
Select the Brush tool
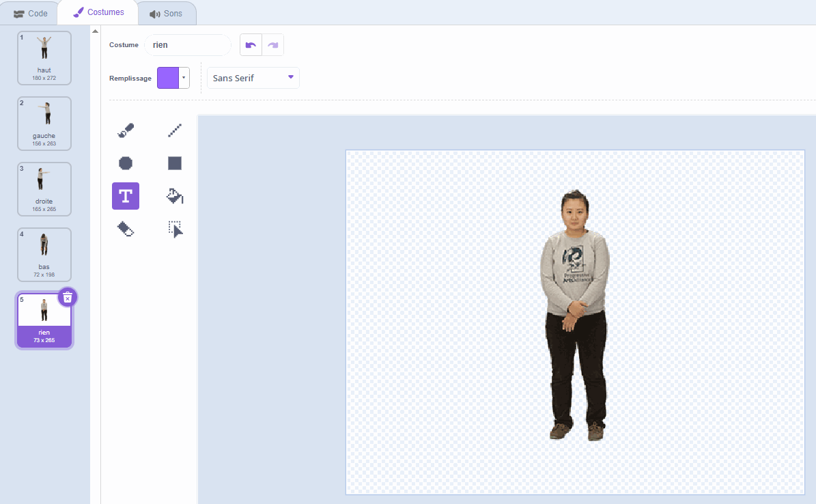coord(126,130)
